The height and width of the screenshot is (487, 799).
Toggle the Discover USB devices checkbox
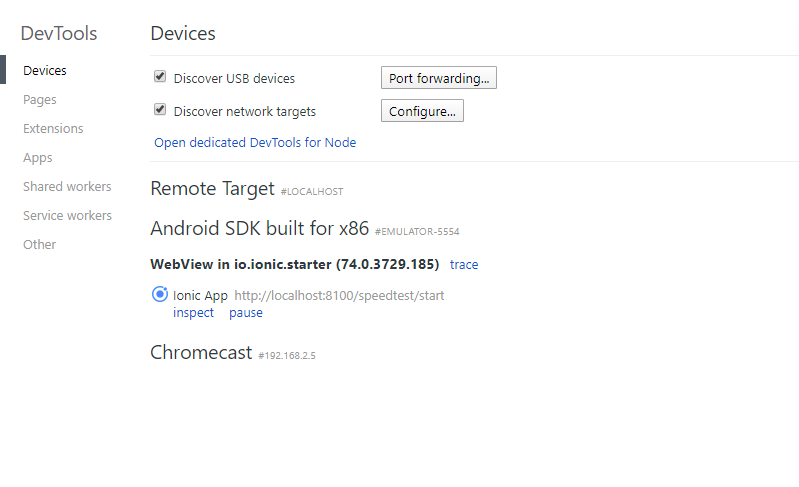point(160,77)
